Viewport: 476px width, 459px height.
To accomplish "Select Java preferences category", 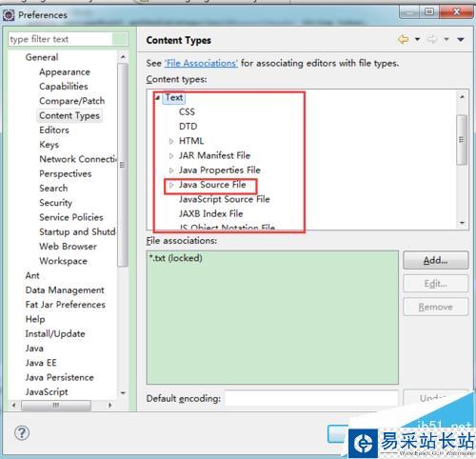I will click(34, 349).
